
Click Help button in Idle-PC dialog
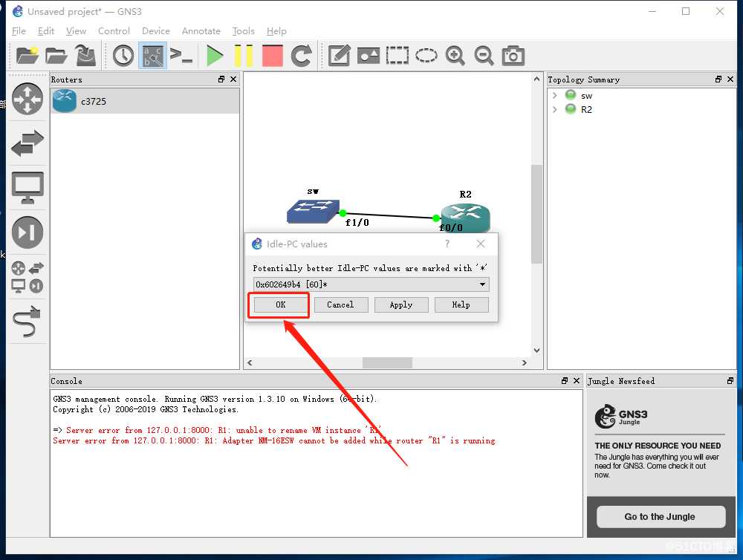(x=461, y=305)
